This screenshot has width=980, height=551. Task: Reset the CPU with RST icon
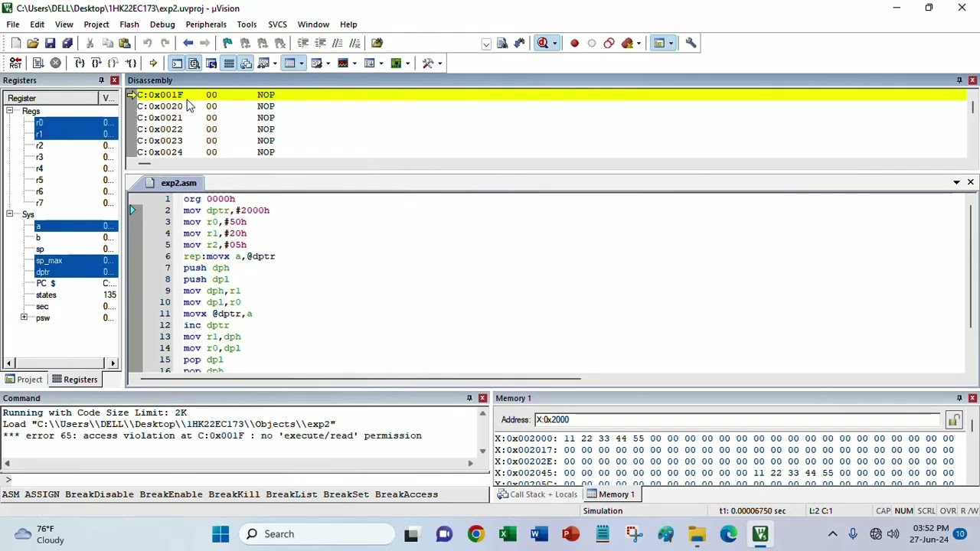coord(15,63)
